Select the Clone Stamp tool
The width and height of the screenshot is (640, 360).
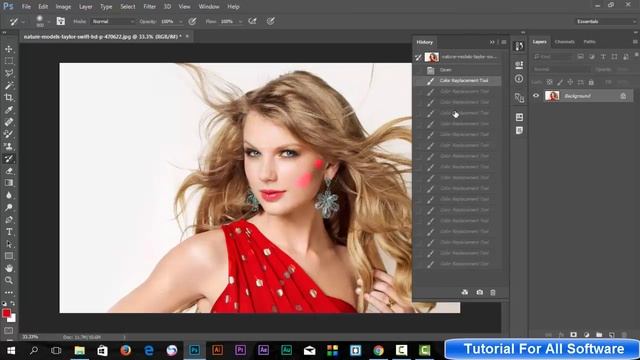point(9,146)
